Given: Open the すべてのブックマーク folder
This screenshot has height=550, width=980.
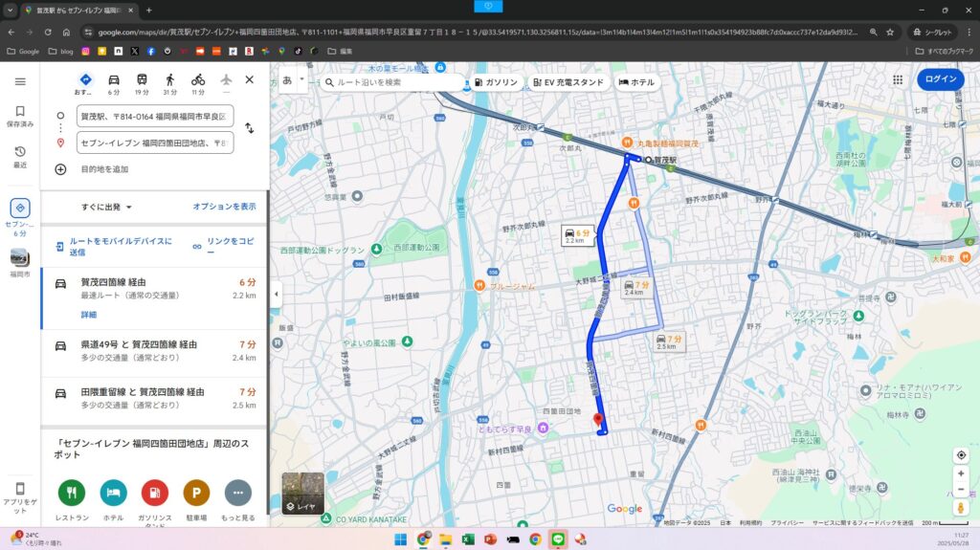Looking at the screenshot, I should coord(945,52).
